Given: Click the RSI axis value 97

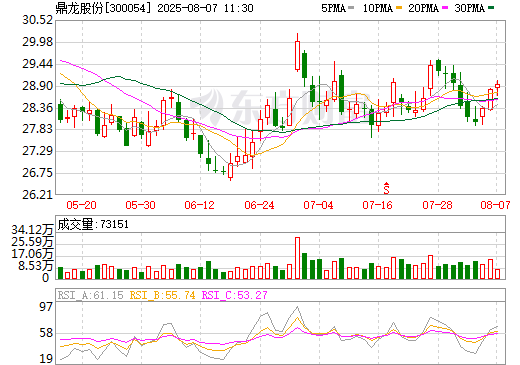Looking at the screenshot, I should 46,306.
